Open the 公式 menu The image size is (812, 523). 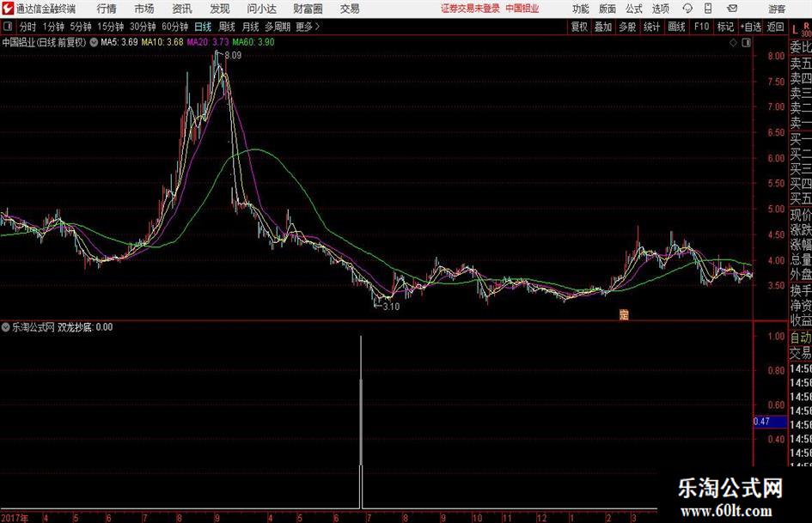634,9
